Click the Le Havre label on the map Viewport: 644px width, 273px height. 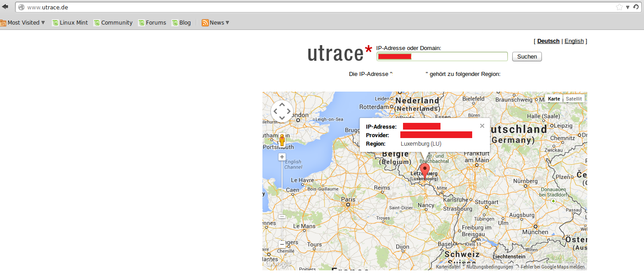(303, 180)
